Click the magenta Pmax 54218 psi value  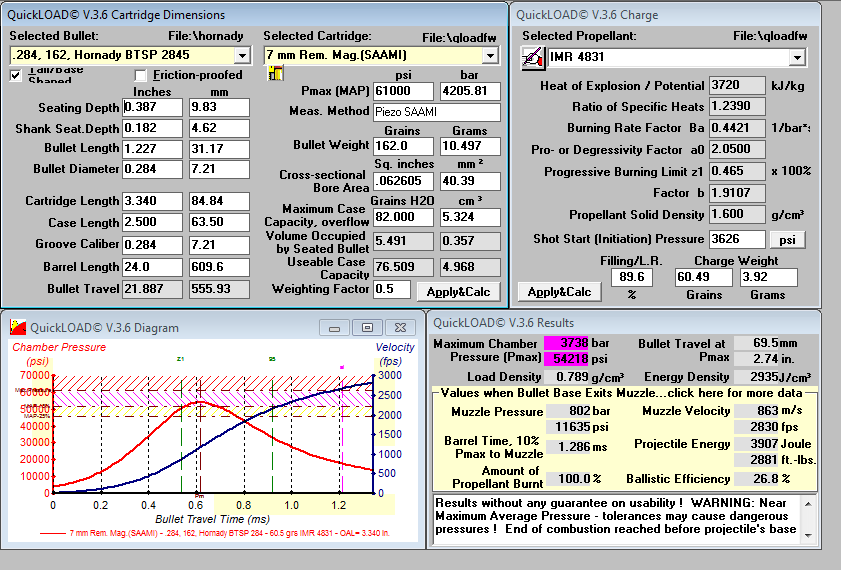tap(566, 359)
